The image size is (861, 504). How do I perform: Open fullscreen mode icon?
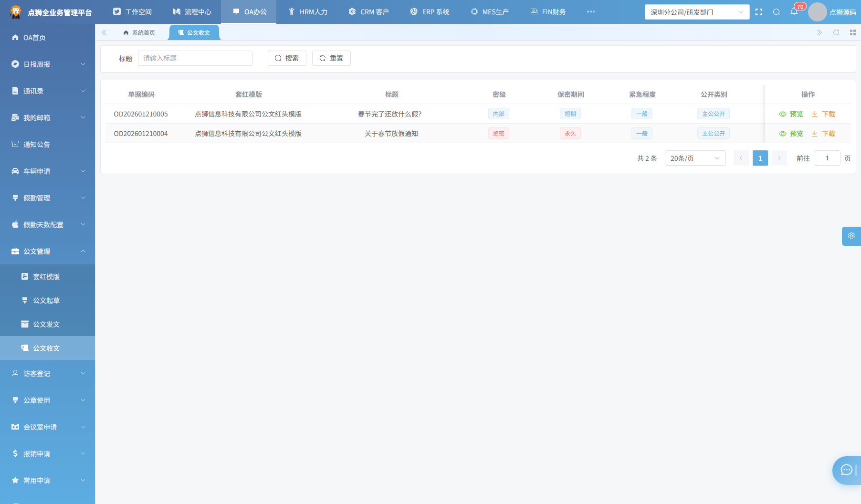pos(759,12)
